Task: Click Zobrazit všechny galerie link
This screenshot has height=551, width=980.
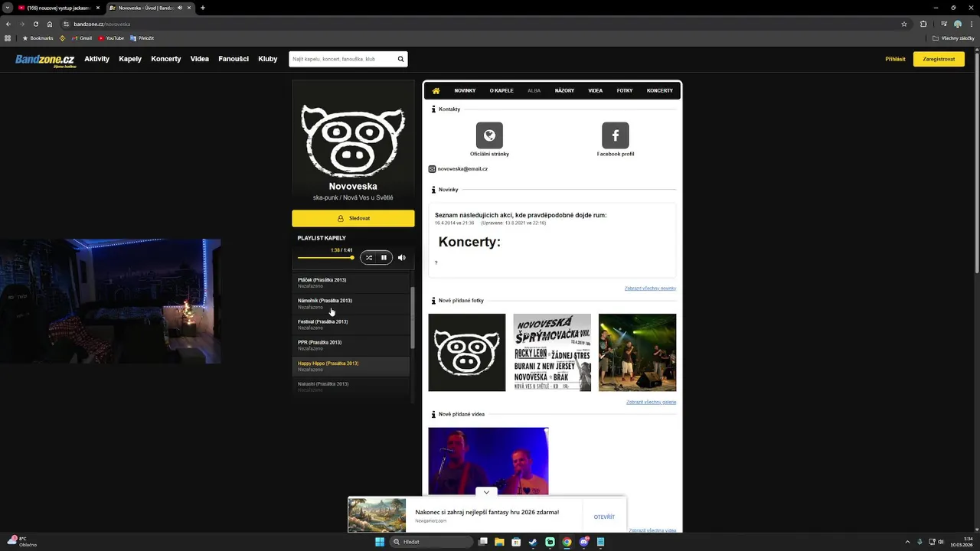Action: pos(652,402)
